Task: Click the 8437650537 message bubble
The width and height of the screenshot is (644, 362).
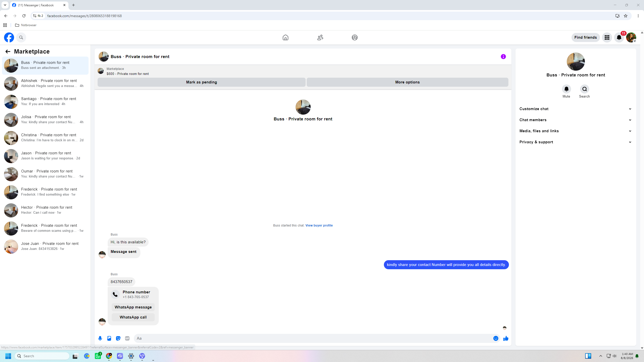Action: click(x=122, y=282)
